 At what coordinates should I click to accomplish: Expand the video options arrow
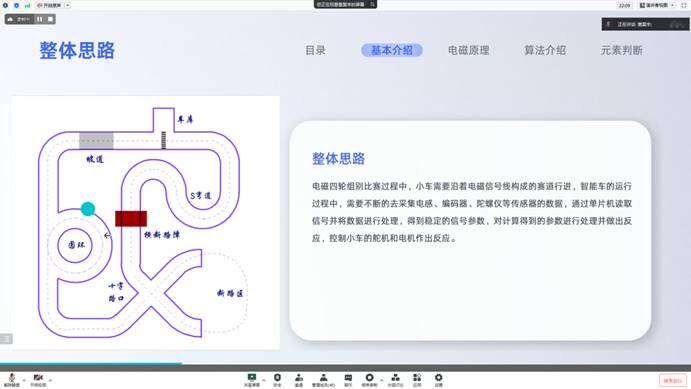coord(50,380)
